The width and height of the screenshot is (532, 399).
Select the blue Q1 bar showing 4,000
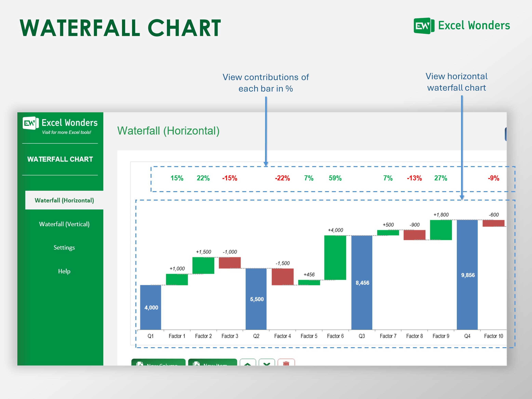point(151,307)
